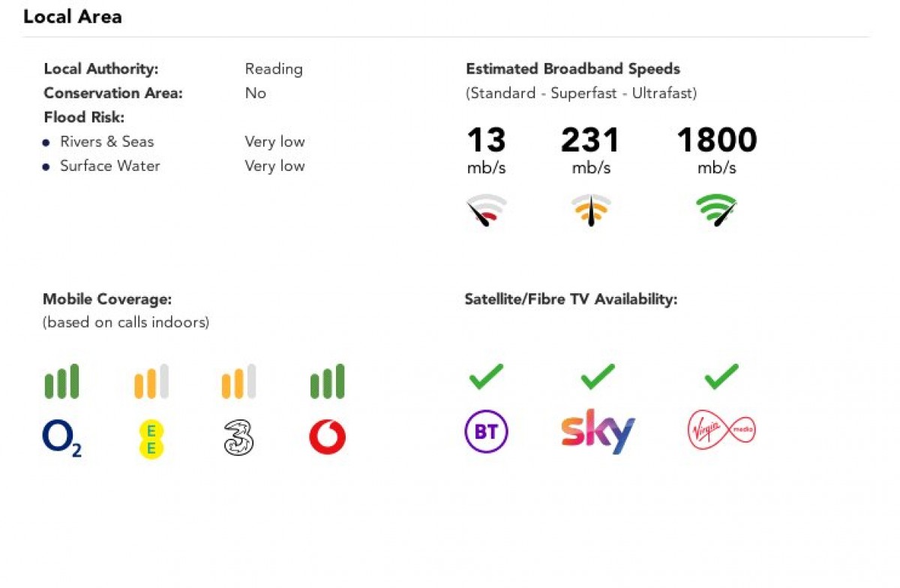Click the orange superfast speed gauge
The height and width of the screenshot is (588, 900).
pos(591,210)
